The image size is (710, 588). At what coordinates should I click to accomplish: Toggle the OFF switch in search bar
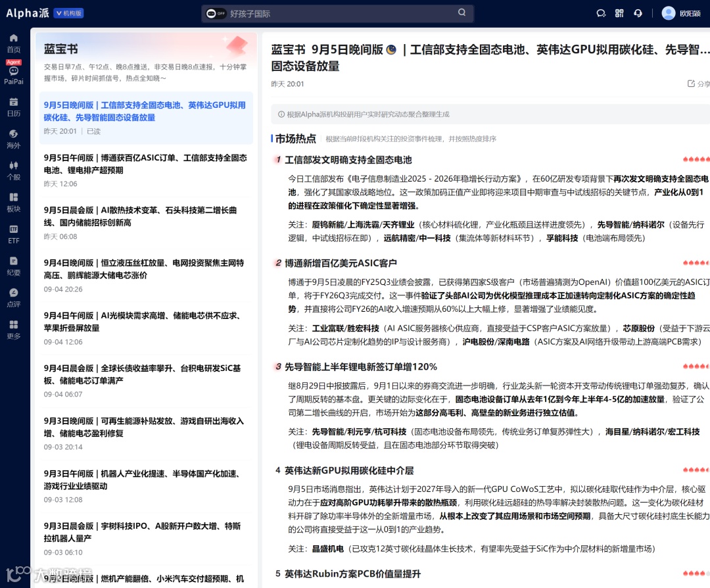pos(216,13)
